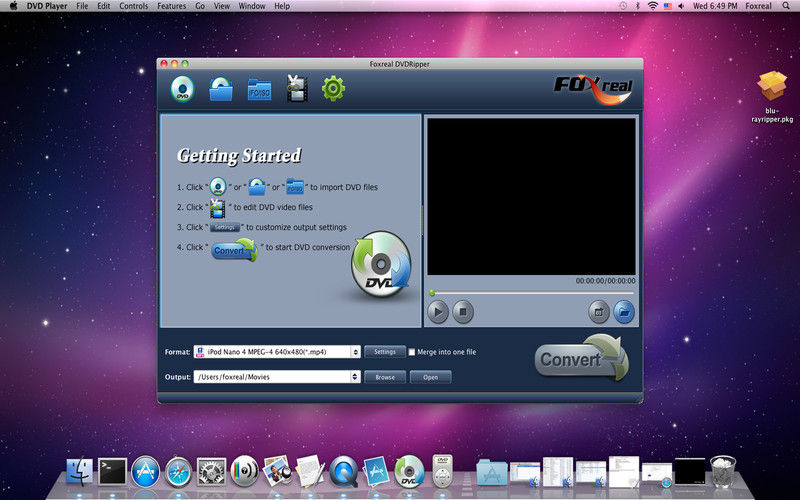Open the green gear settings icon
The height and width of the screenshot is (500, 800).
333,89
